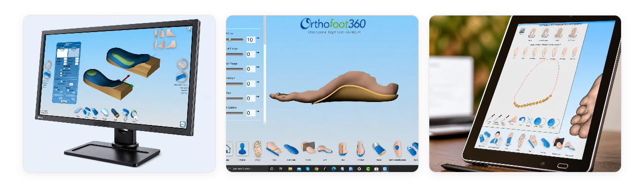Image resolution: width=644 pixels, height=186 pixels.
Task: Click Cortana circle on the Windows taskbar
Action: click(272, 169)
